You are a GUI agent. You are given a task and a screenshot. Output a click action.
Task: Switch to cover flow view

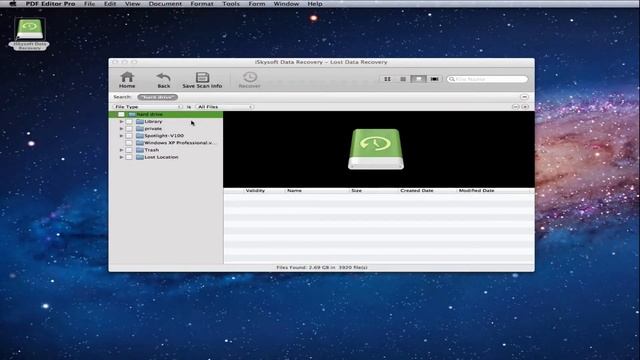434,79
